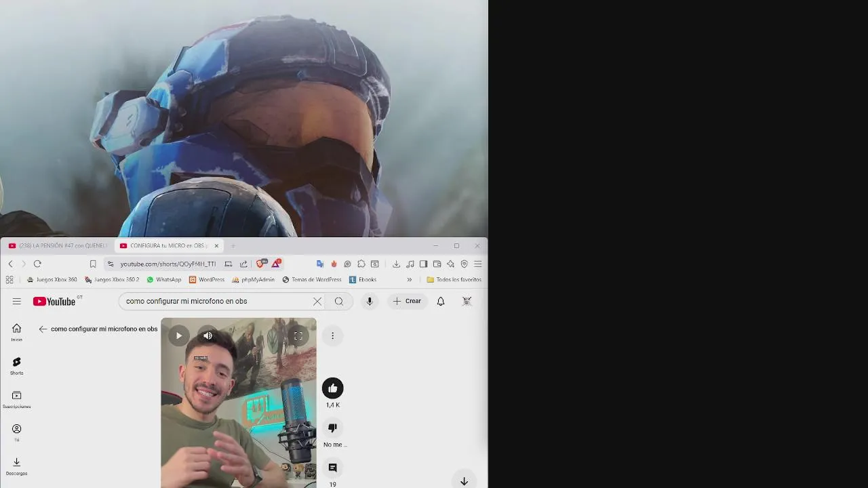This screenshot has width=868, height=488.
Task: Open the Picture-in-Picture icon in address bar
Action: 229,264
